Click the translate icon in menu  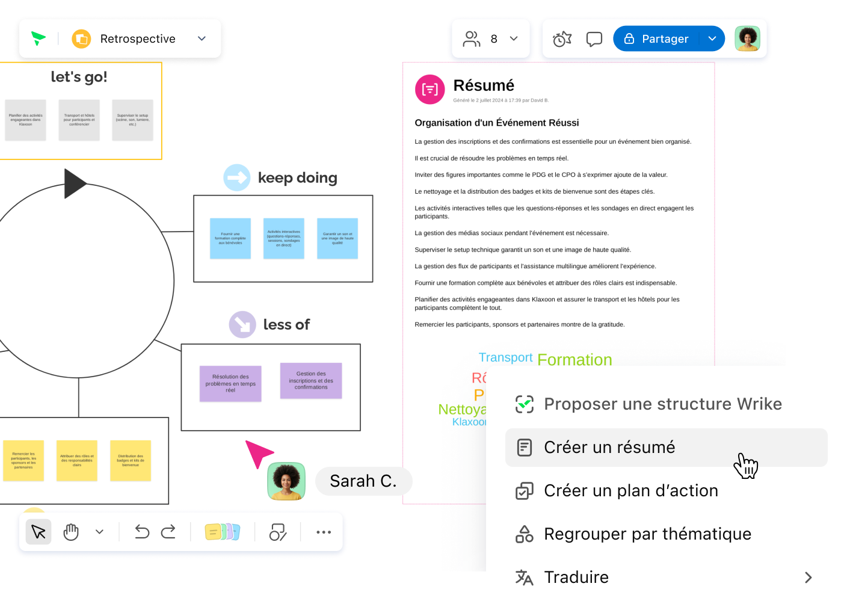[x=525, y=577]
